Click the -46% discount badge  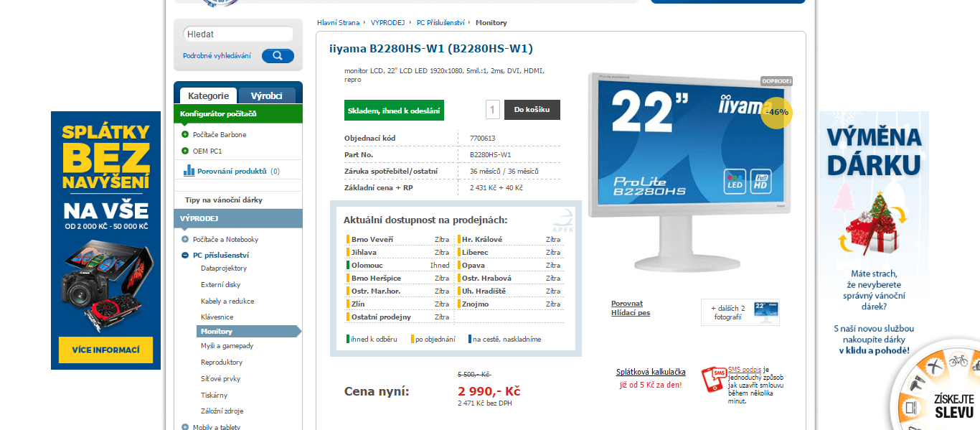coord(777,112)
